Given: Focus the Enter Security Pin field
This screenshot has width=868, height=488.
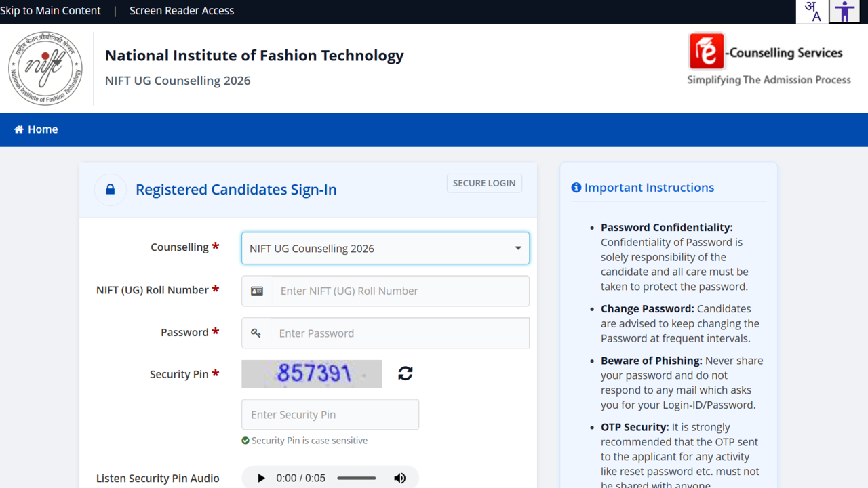Looking at the screenshot, I should pyautogui.click(x=330, y=414).
